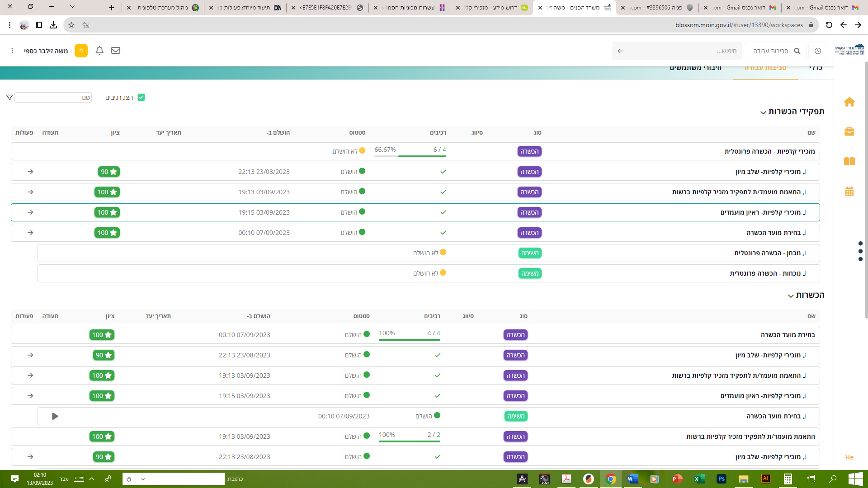The height and width of the screenshot is (488, 868).
Task: Open user menu three dots
Action: click(12, 51)
